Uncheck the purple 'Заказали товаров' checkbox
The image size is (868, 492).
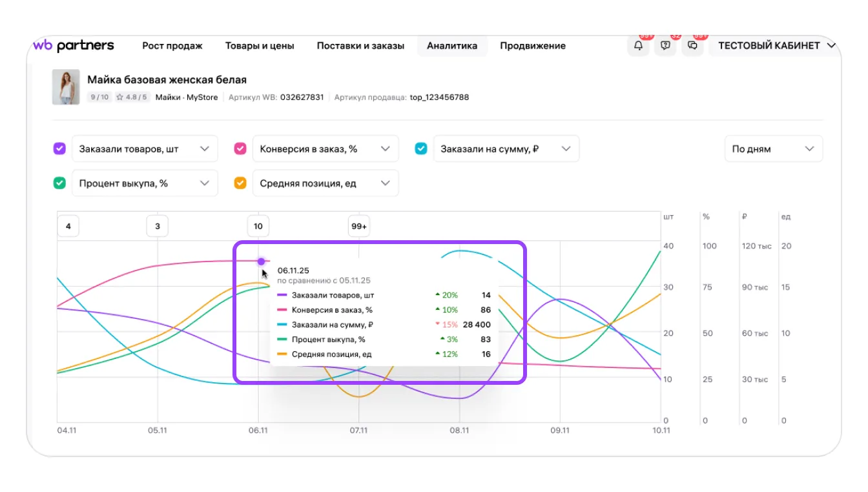point(59,149)
